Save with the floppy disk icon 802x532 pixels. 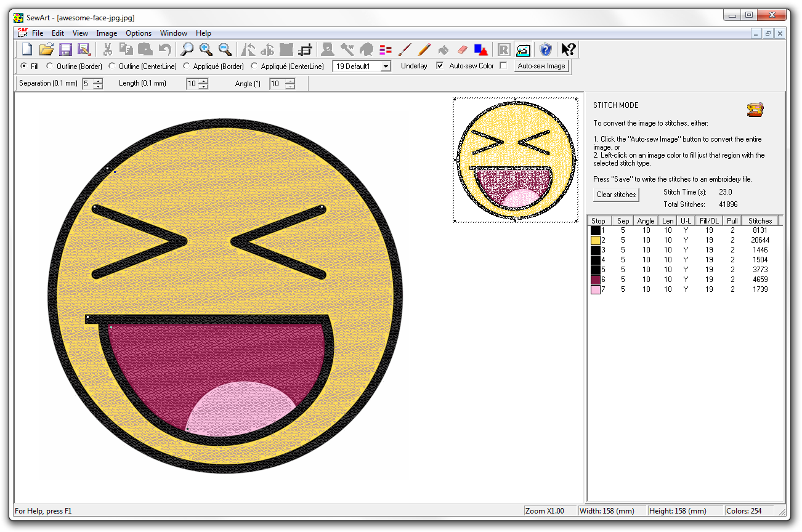click(x=66, y=49)
